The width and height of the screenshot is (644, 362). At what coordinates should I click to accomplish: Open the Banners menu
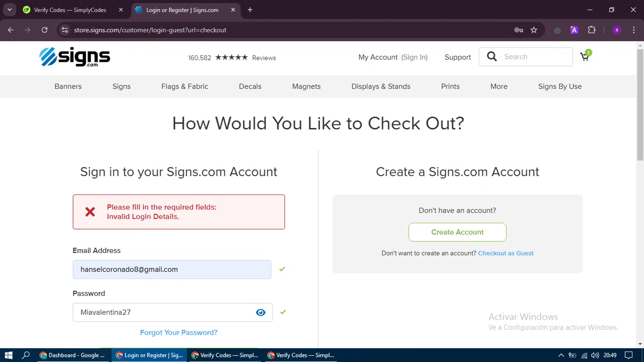click(68, 86)
